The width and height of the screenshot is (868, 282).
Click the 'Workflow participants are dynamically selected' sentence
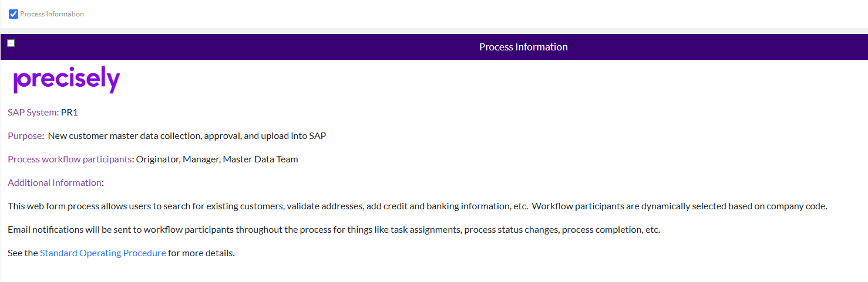tap(679, 206)
